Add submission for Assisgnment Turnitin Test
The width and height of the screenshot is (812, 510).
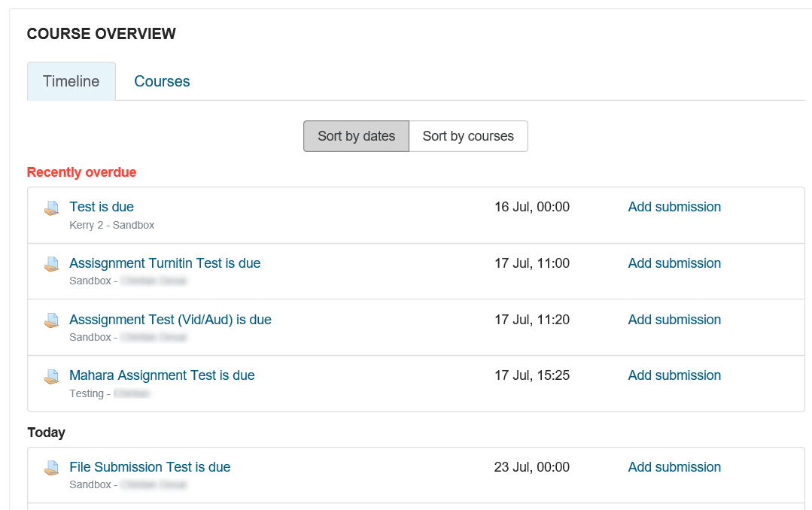coord(674,263)
